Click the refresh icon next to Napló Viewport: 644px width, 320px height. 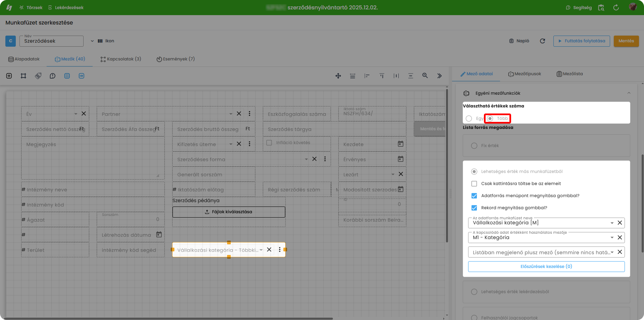(x=542, y=41)
